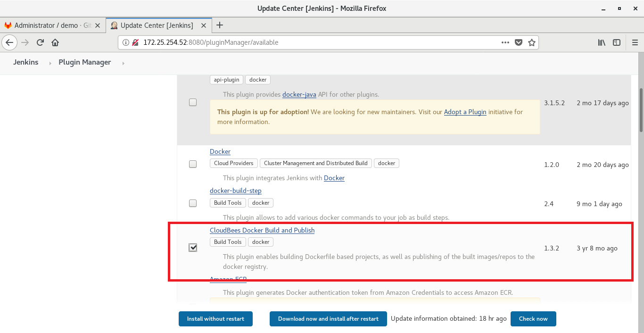644x333 pixels.
Task: Click docker tag under CloudBees Docker Build
Action: (261, 242)
